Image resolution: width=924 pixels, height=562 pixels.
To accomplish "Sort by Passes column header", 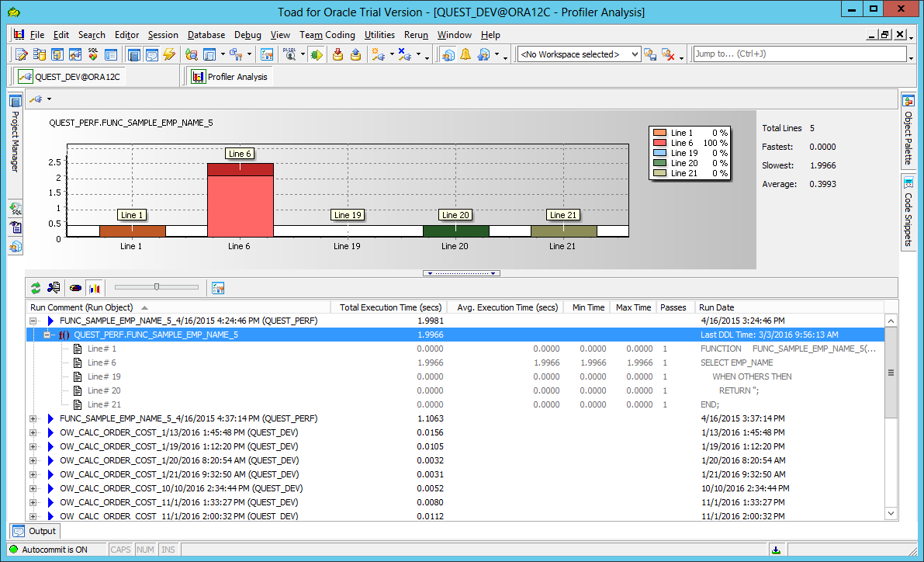I will (x=673, y=307).
